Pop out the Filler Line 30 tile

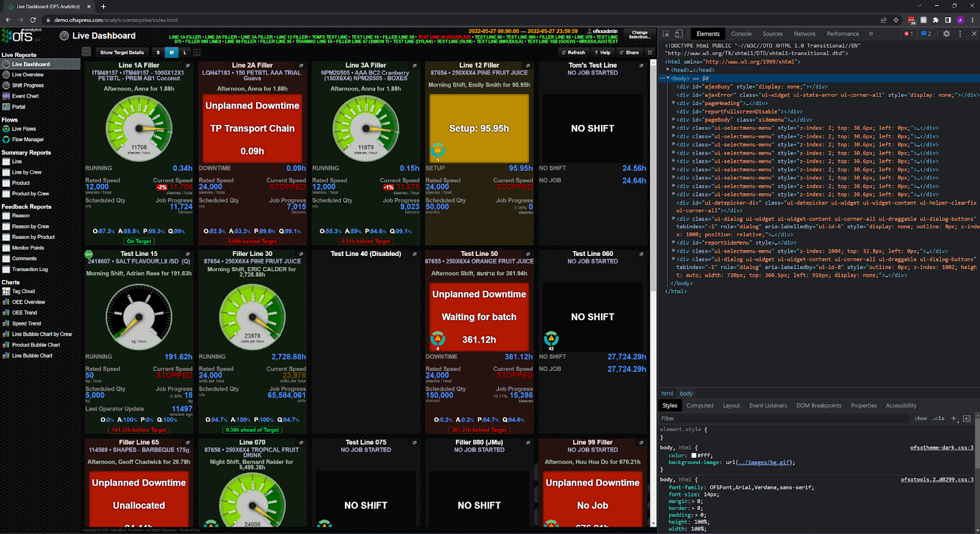pos(301,254)
